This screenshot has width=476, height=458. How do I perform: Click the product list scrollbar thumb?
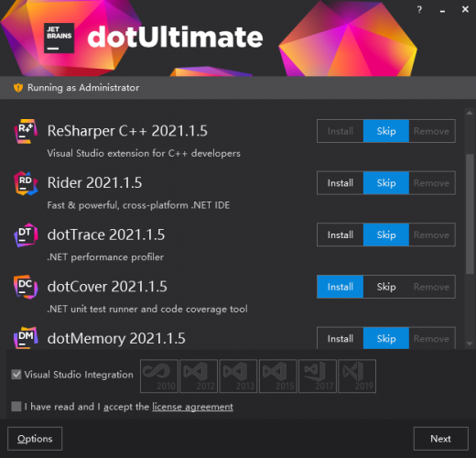470,213
